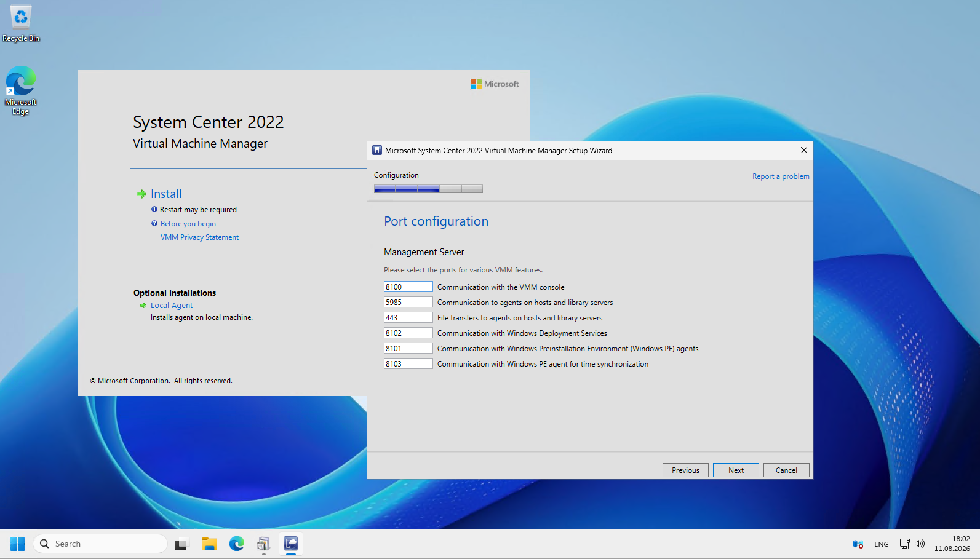980x559 pixels.
Task: Click 'File transfers to agents on hosts and library servers'
Action: tap(520, 318)
